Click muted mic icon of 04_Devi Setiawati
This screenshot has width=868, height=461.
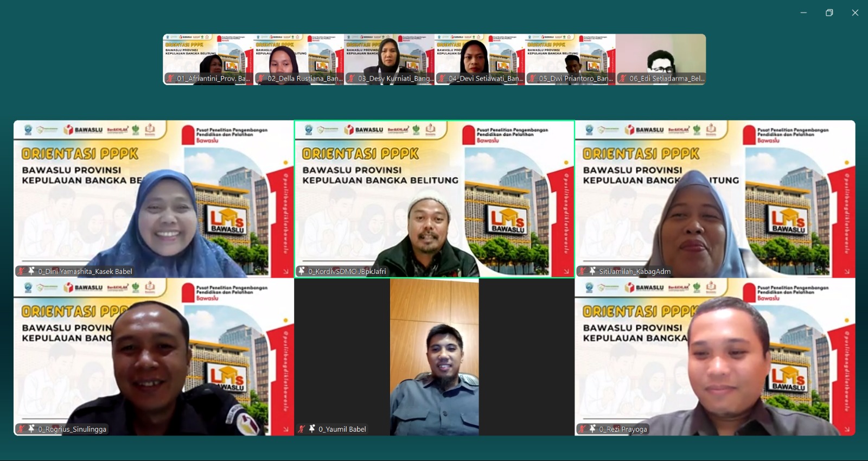tap(442, 79)
